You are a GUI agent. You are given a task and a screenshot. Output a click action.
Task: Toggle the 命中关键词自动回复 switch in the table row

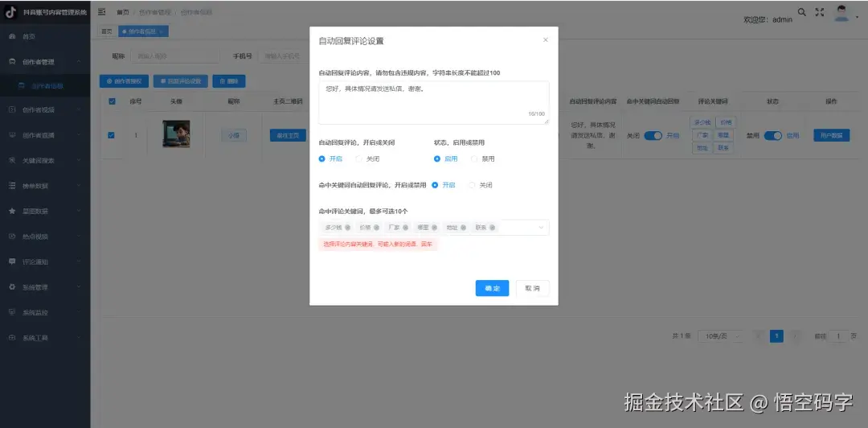(x=653, y=136)
